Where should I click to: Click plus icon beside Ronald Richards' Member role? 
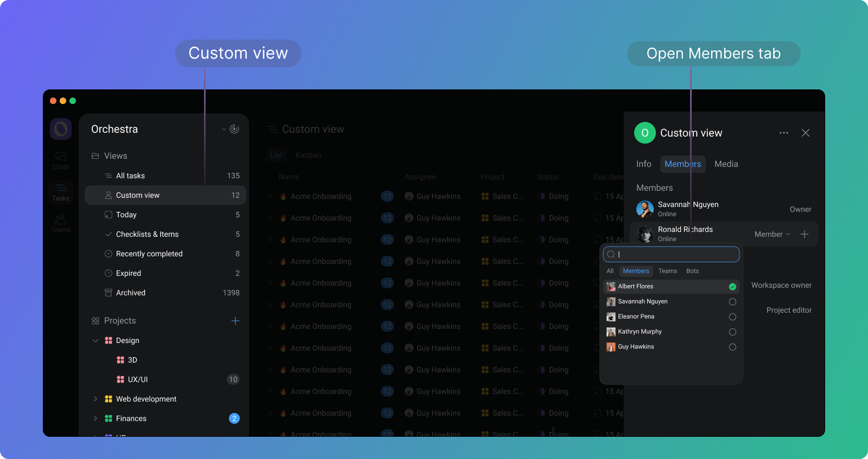(805, 234)
